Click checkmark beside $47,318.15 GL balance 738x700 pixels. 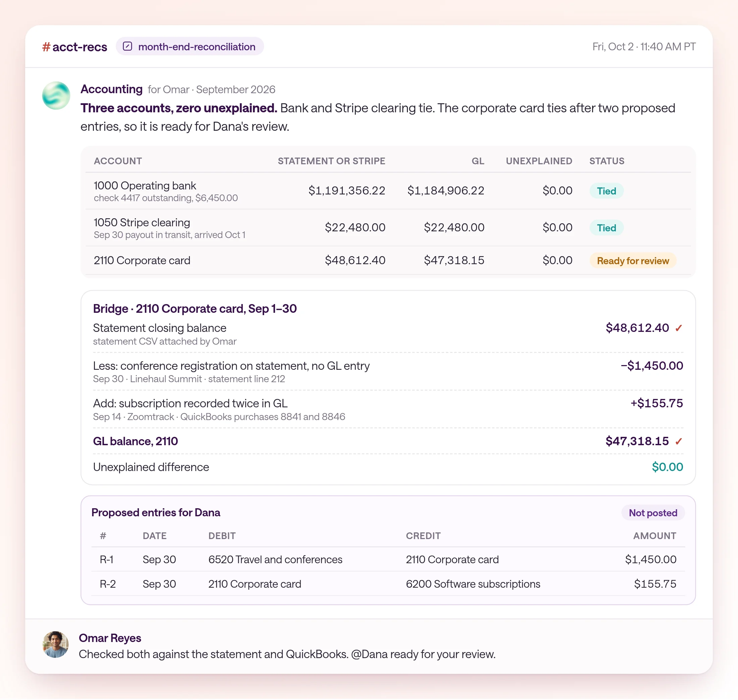(x=679, y=442)
